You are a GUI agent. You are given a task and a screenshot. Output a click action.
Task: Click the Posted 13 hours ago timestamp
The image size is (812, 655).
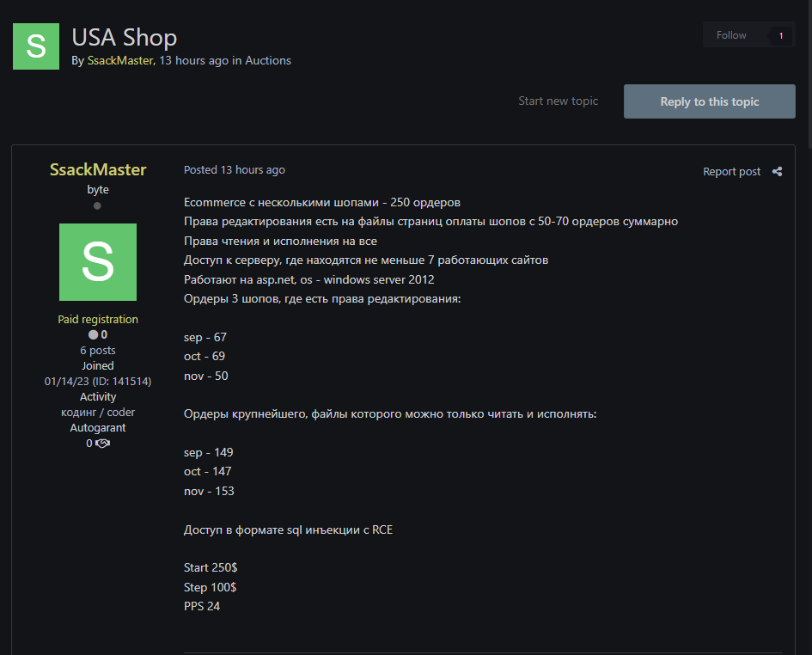coord(235,170)
